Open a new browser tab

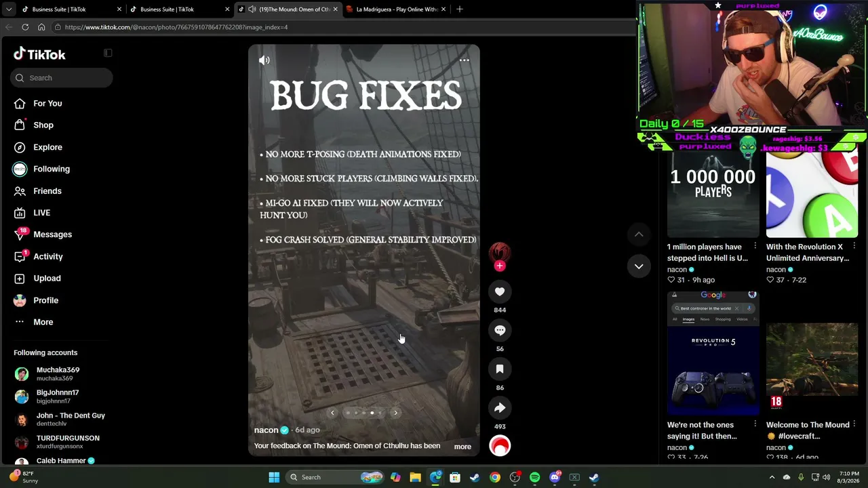pos(460,9)
